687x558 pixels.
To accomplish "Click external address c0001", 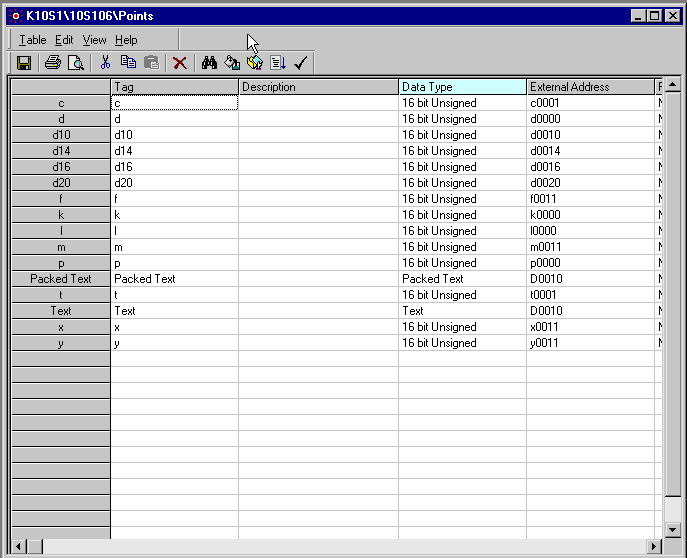I will 591,103.
